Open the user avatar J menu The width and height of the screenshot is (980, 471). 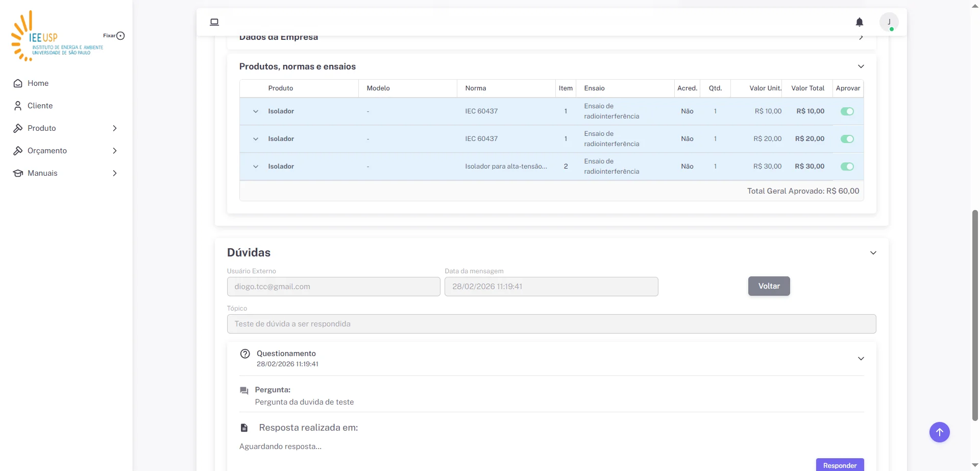[x=889, y=22]
